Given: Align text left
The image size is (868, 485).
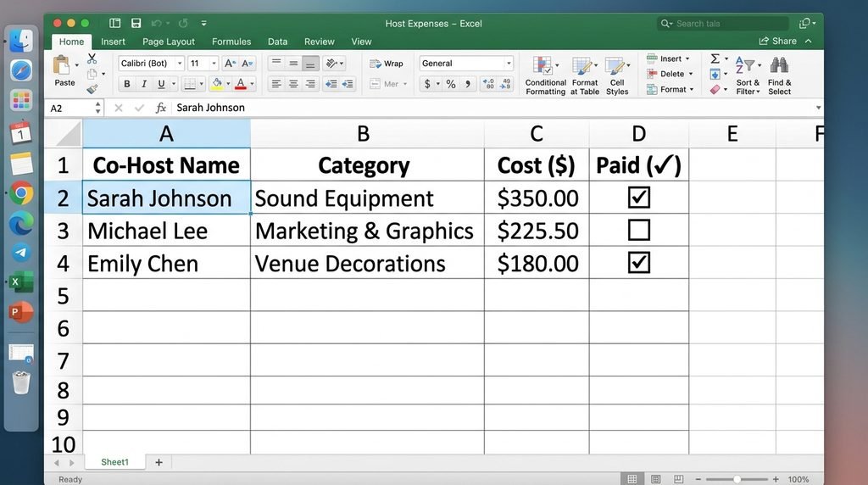Looking at the screenshot, I should click(x=275, y=84).
